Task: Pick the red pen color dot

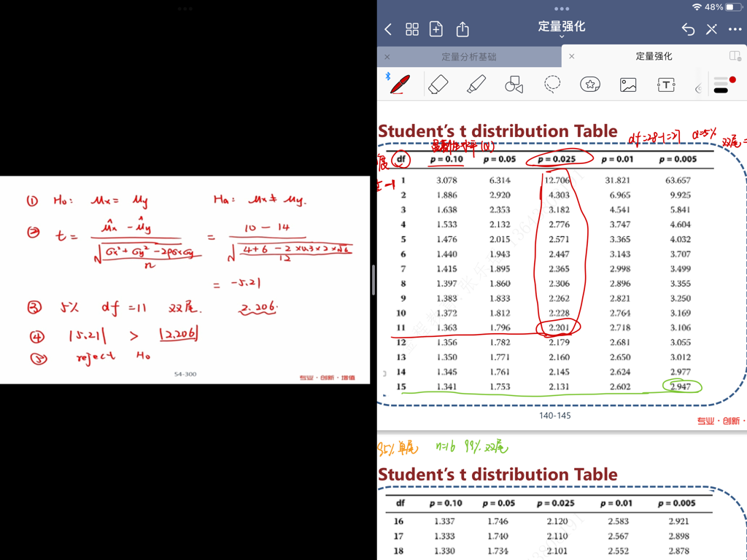Action: coord(732,79)
